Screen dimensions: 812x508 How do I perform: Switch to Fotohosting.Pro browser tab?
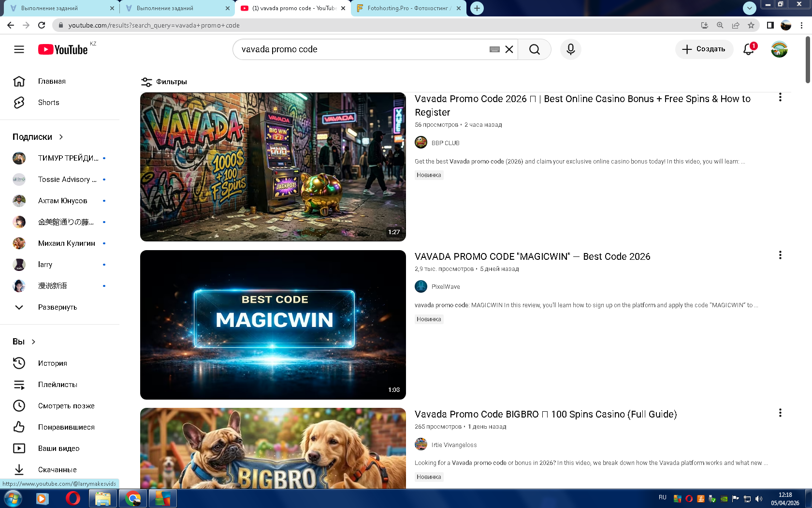[x=408, y=8]
